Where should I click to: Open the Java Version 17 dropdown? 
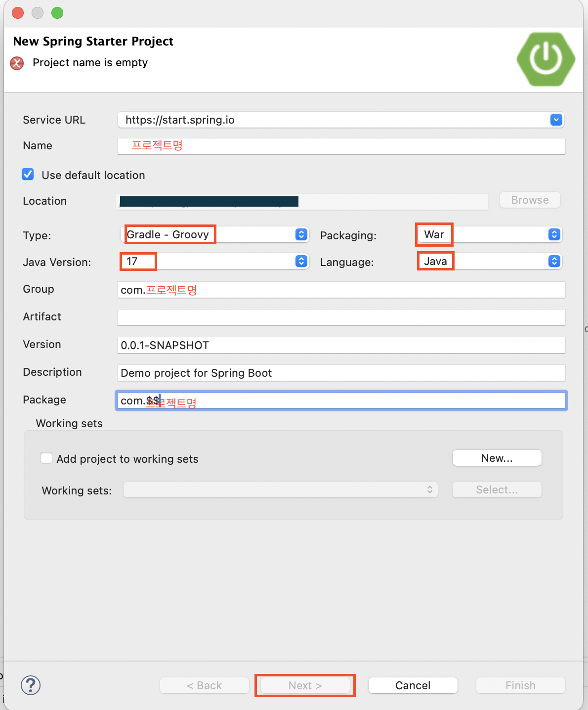click(x=215, y=261)
